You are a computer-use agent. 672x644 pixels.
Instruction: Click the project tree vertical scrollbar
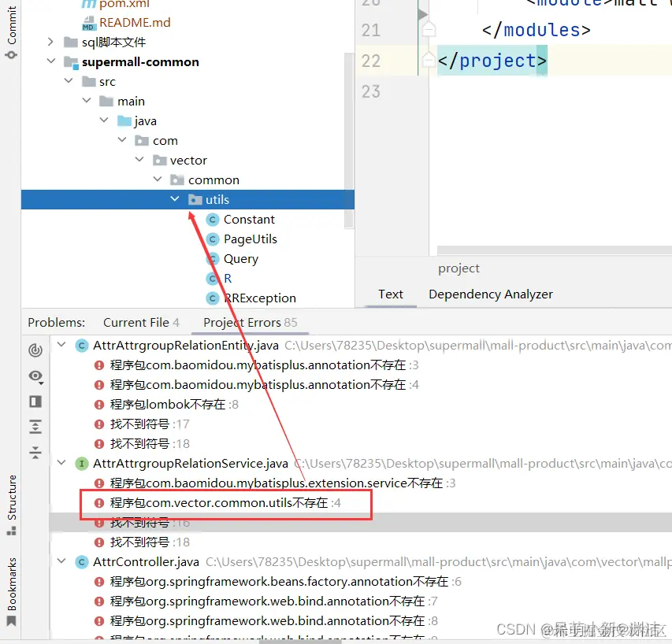click(x=349, y=141)
